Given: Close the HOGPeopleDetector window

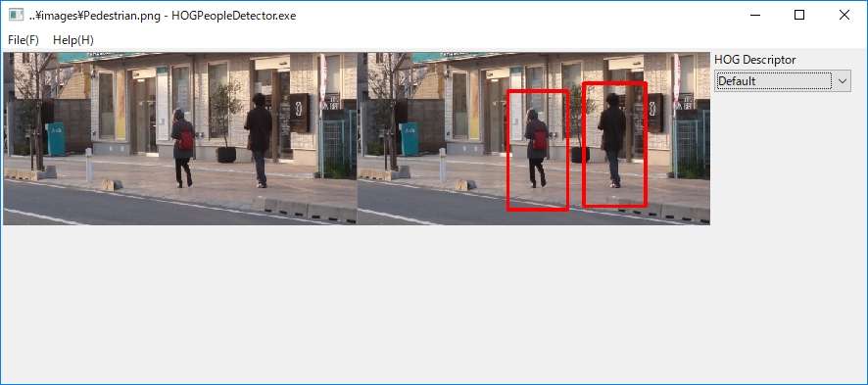Looking at the screenshot, I should pyautogui.click(x=844, y=15).
